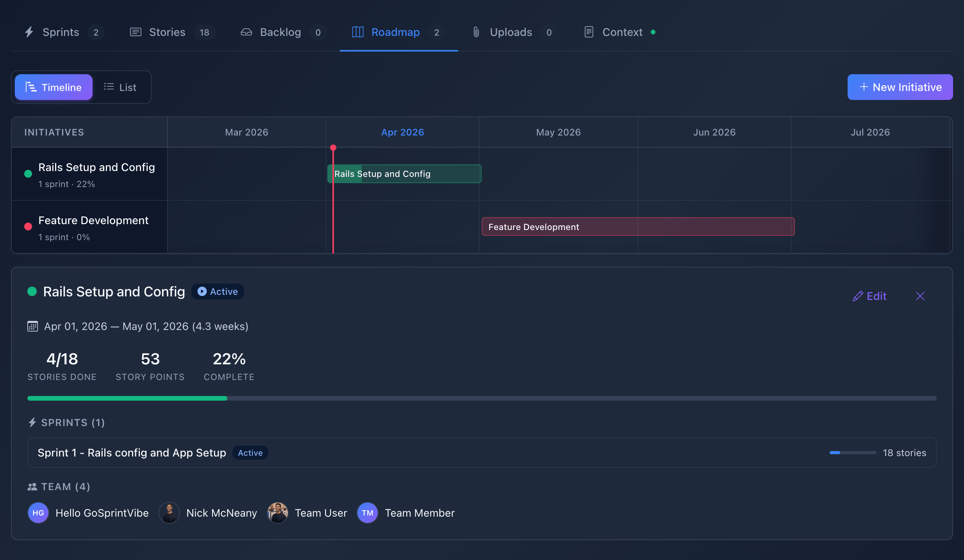
Task: Switch to Timeline view
Action: (54, 87)
